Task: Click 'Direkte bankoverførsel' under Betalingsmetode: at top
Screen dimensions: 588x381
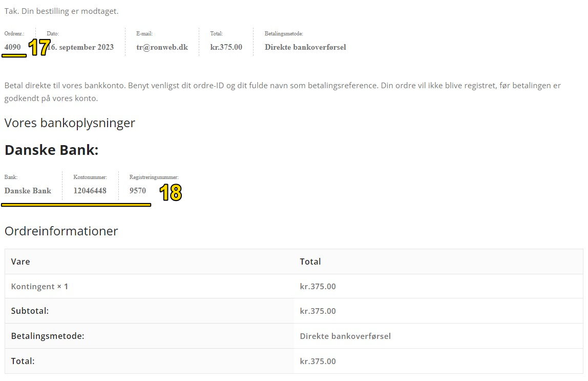Action: coord(305,47)
